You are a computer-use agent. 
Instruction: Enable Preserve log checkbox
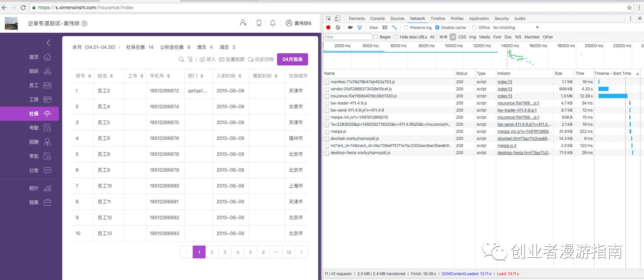pyautogui.click(x=406, y=28)
